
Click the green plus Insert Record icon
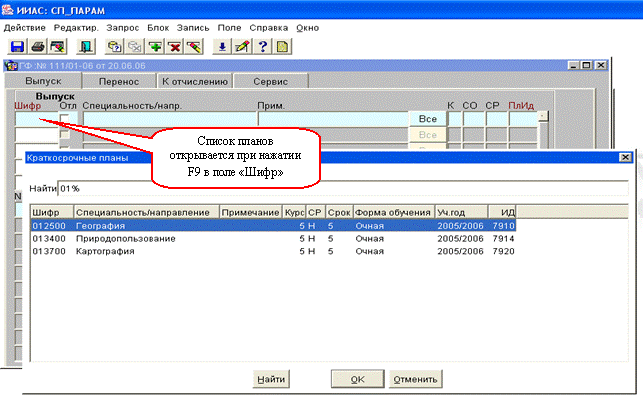pyautogui.click(x=155, y=47)
